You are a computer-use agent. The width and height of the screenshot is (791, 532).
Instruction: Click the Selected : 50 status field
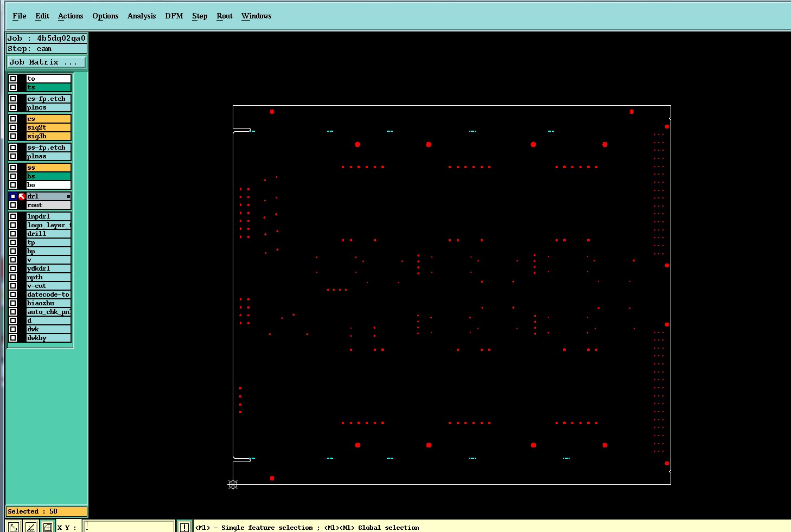tap(47, 511)
